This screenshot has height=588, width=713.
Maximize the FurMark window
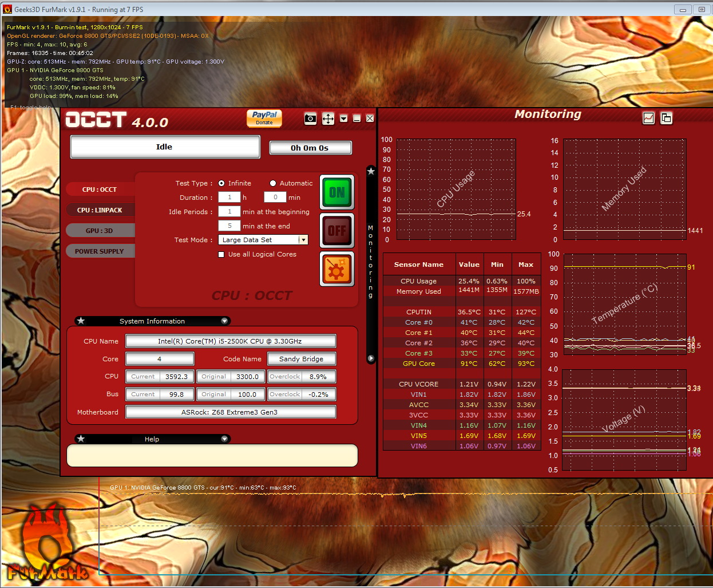coord(702,10)
